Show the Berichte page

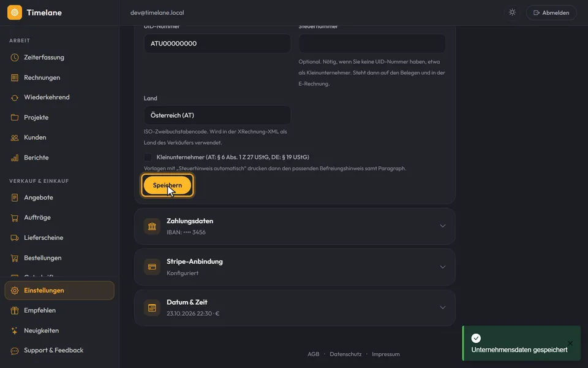click(59, 158)
